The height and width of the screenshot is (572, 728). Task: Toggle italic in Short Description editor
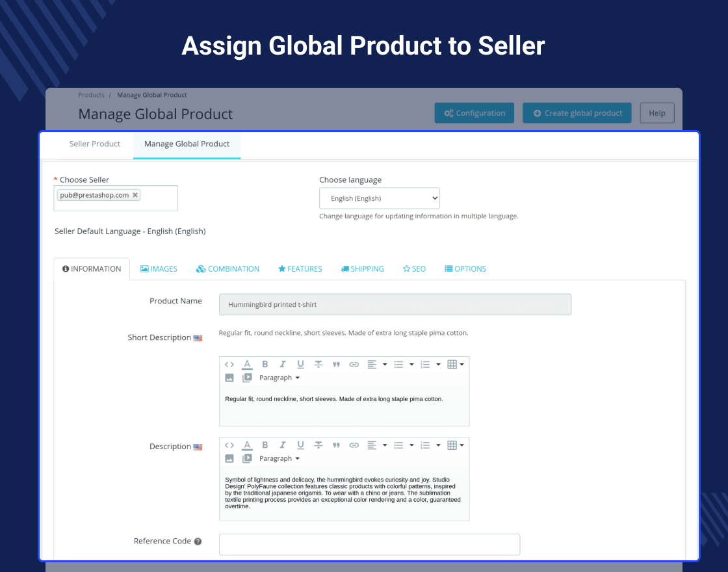point(282,365)
